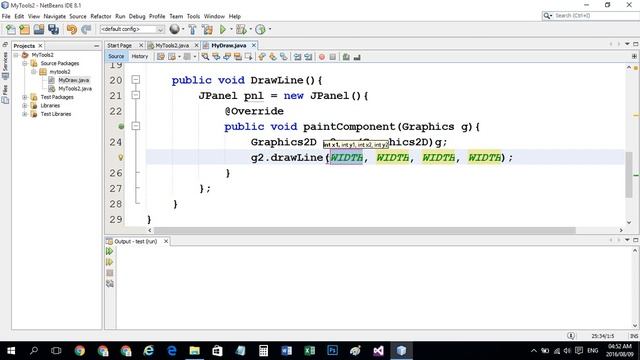Click the Debug Project toolbar icon
Image resolution: width=640 pixels, height=360 pixels.
coord(241,29)
